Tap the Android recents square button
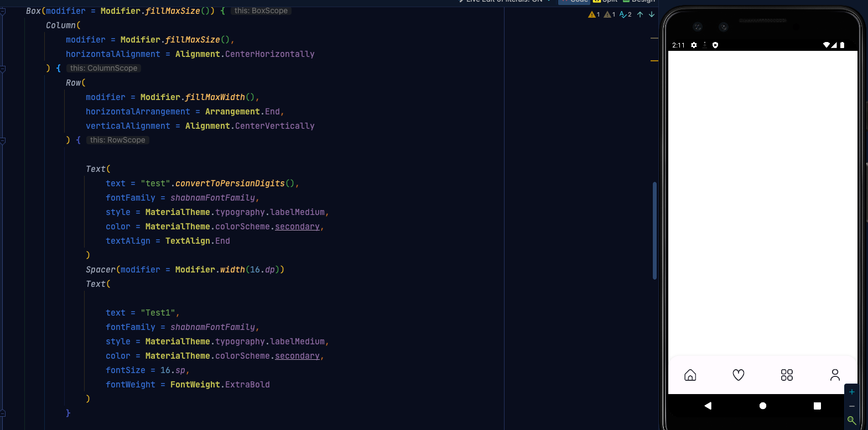This screenshot has width=868, height=430. tap(817, 406)
